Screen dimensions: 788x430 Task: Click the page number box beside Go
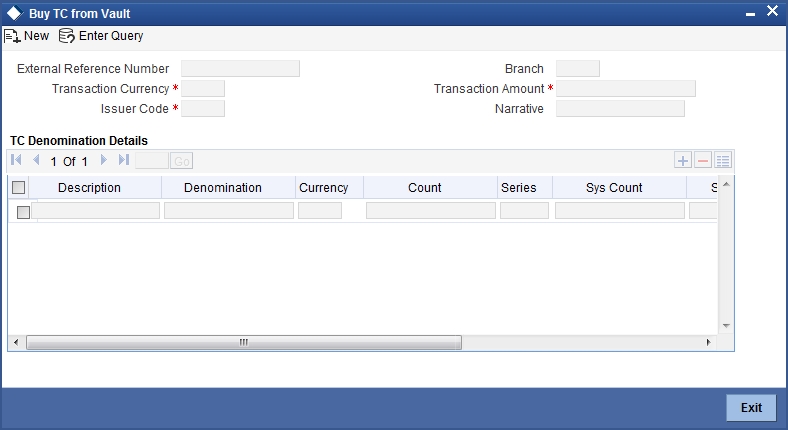(x=152, y=161)
